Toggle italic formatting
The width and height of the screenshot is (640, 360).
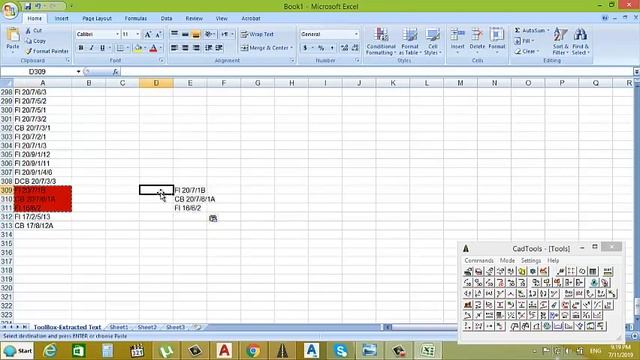click(x=91, y=48)
